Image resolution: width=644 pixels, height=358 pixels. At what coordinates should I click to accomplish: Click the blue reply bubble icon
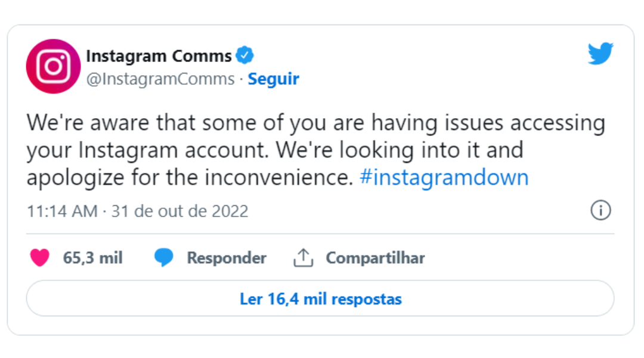pyautogui.click(x=163, y=258)
